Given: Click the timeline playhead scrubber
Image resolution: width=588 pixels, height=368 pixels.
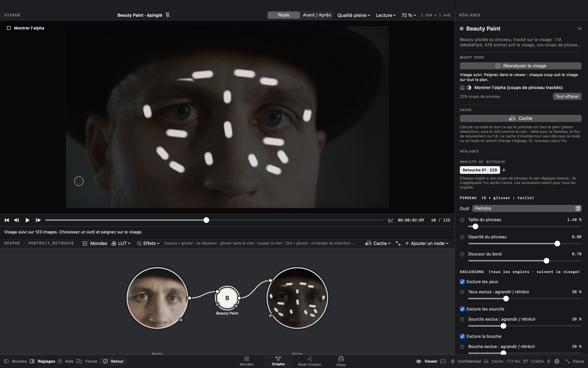Looking at the screenshot, I should 206,220.
